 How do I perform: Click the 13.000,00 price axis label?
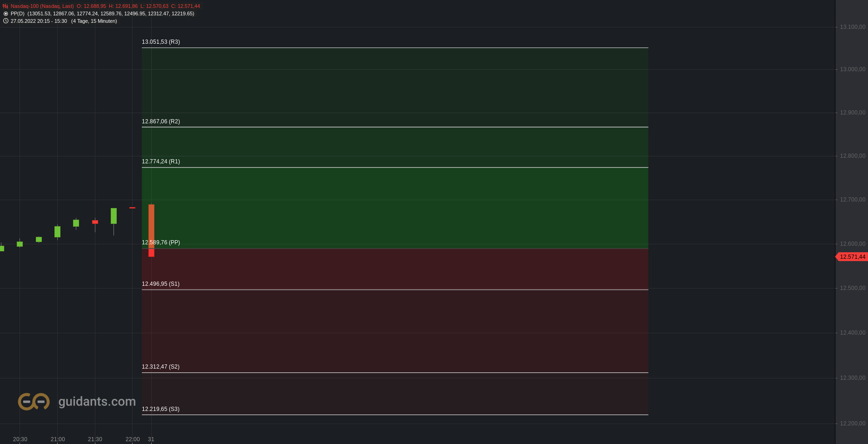click(853, 69)
